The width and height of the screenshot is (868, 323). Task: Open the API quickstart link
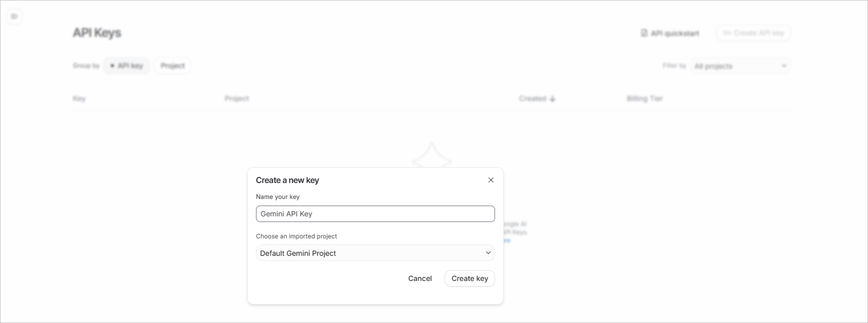pyautogui.click(x=670, y=33)
